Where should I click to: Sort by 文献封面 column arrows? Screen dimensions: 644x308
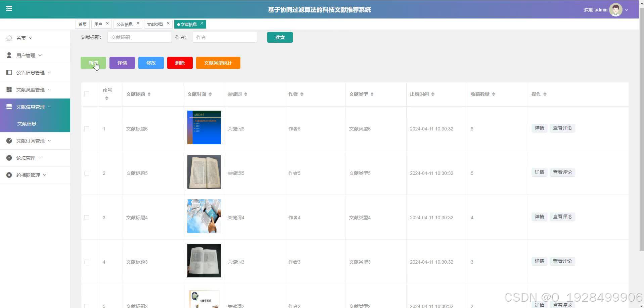[x=210, y=94]
